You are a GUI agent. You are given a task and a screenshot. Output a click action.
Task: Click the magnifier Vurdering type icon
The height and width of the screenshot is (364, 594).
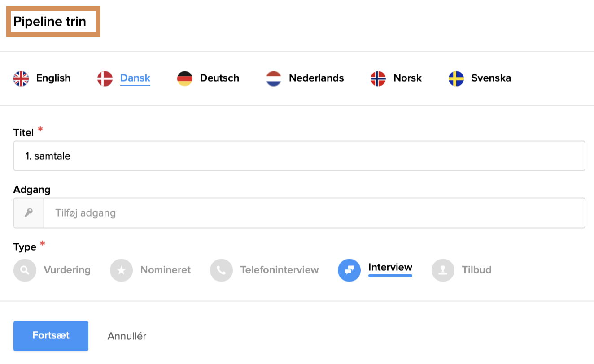point(25,270)
